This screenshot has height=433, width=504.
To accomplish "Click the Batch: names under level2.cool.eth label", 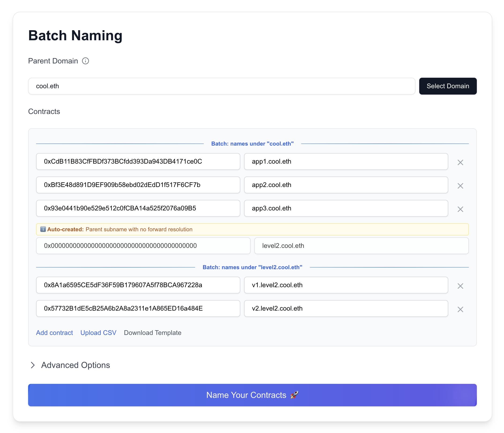I will tap(252, 267).
